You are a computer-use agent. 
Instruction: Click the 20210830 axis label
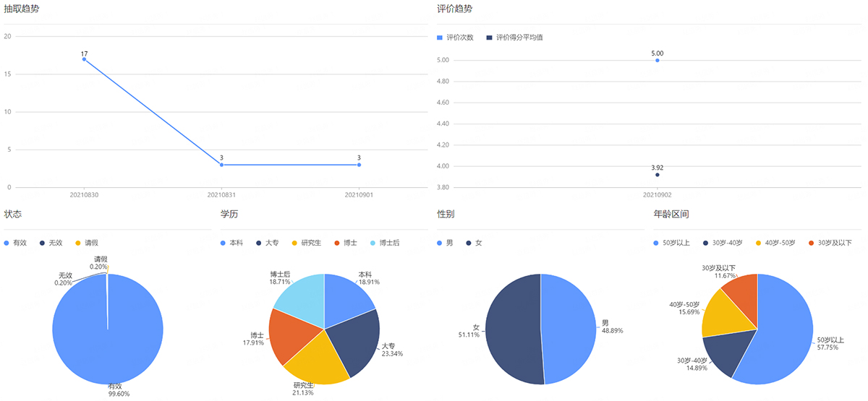pyautogui.click(x=84, y=195)
